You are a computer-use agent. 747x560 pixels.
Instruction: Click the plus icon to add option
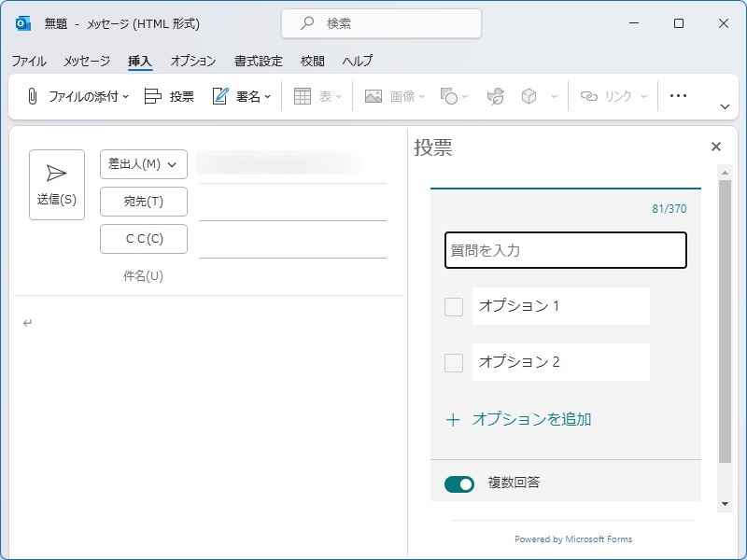coord(453,419)
